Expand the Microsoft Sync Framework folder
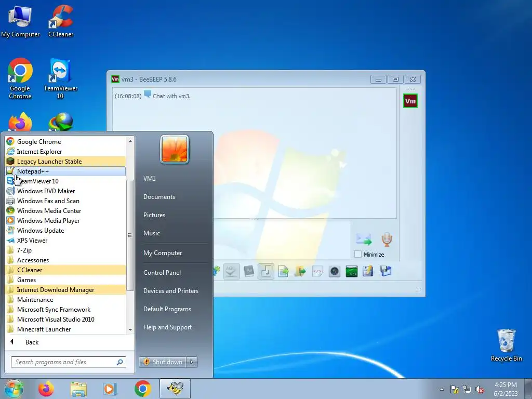The image size is (532, 399). (x=65, y=309)
